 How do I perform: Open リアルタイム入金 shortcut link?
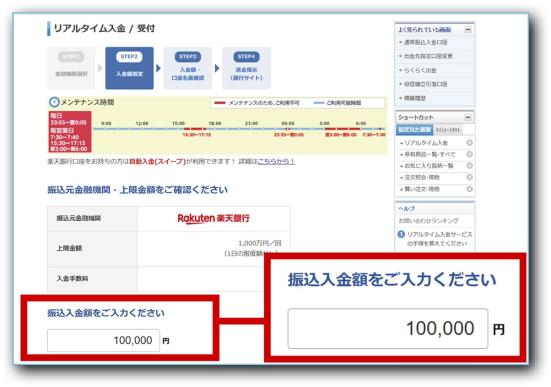[426, 143]
